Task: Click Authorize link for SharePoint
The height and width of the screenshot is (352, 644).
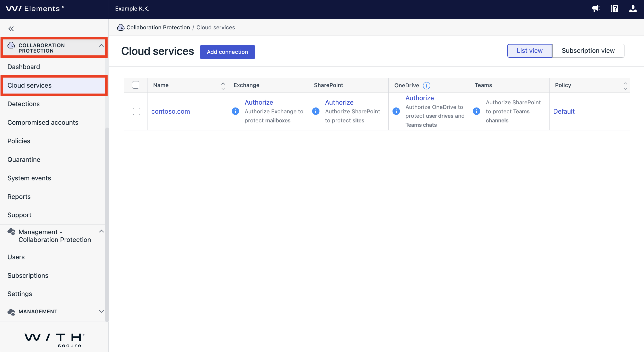Action: (339, 102)
